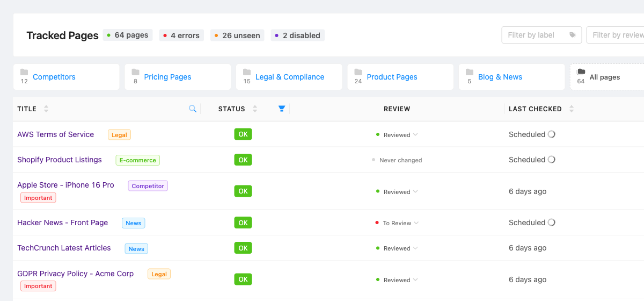Image resolution: width=644 pixels, height=301 pixels.
Task: Click the 4 errors badge
Action: click(181, 35)
